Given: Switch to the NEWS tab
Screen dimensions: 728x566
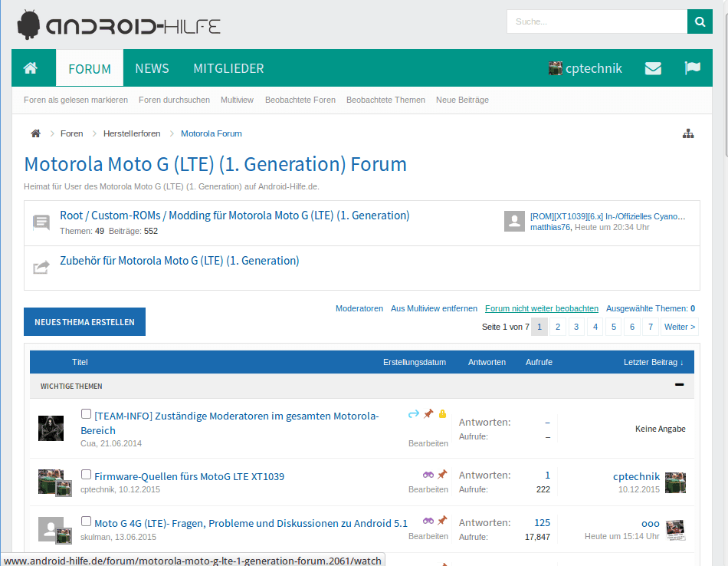Looking at the screenshot, I should tap(152, 68).
